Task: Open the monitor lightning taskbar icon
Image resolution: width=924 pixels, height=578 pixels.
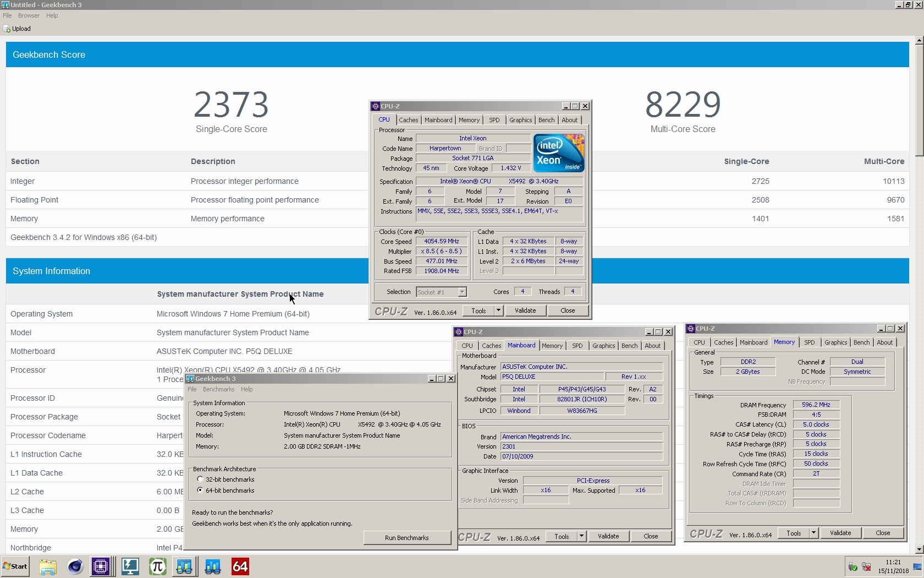Action: 130,566
